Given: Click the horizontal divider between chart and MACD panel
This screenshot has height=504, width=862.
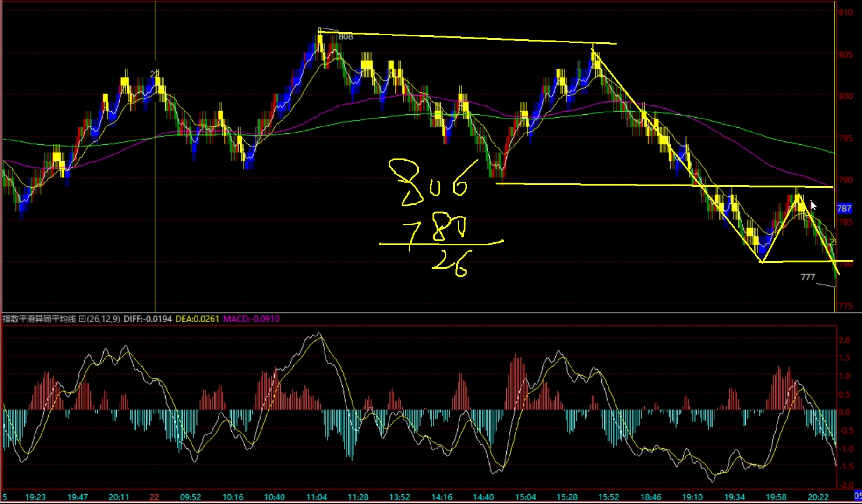Looking at the screenshot, I should coord(420,313).
